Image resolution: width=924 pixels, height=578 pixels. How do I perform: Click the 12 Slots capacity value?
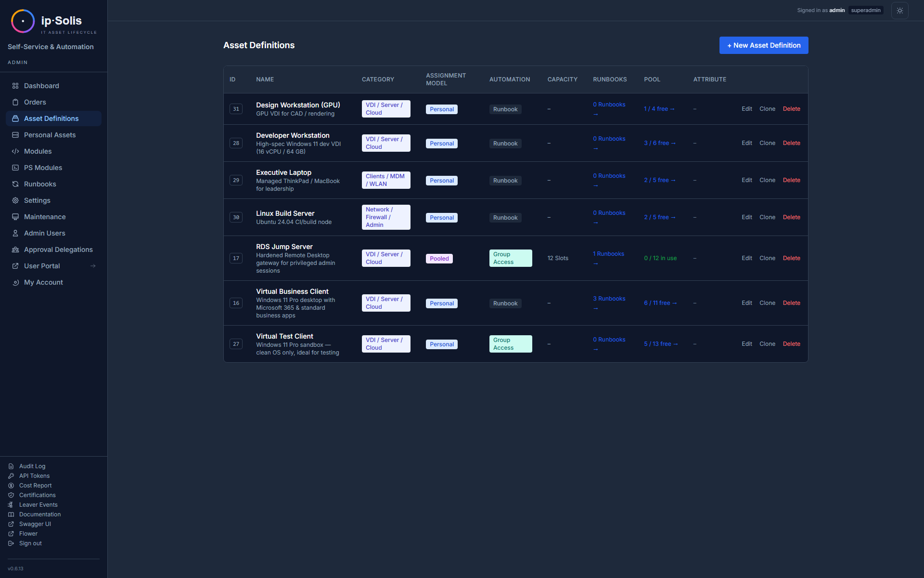558,258
